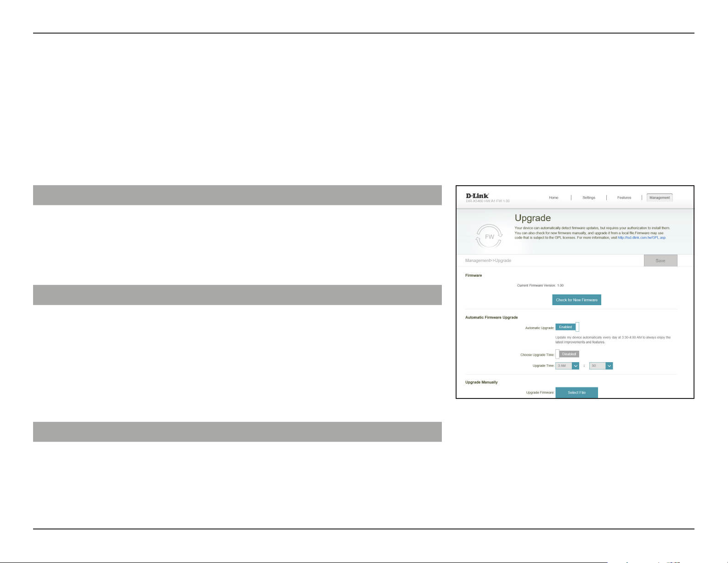This screenshot has width=728, height=563.
Task: Open the Settings menu tab
Action: coord(589,198)
